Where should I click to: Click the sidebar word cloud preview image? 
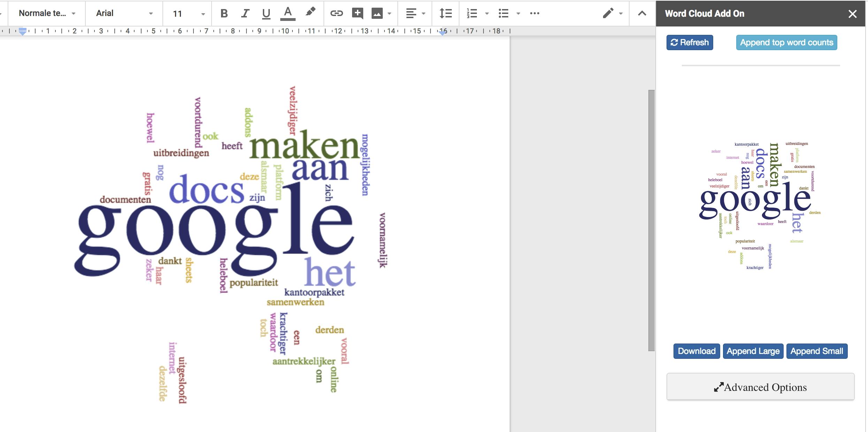pyautogui.click(x=760, y=206)
